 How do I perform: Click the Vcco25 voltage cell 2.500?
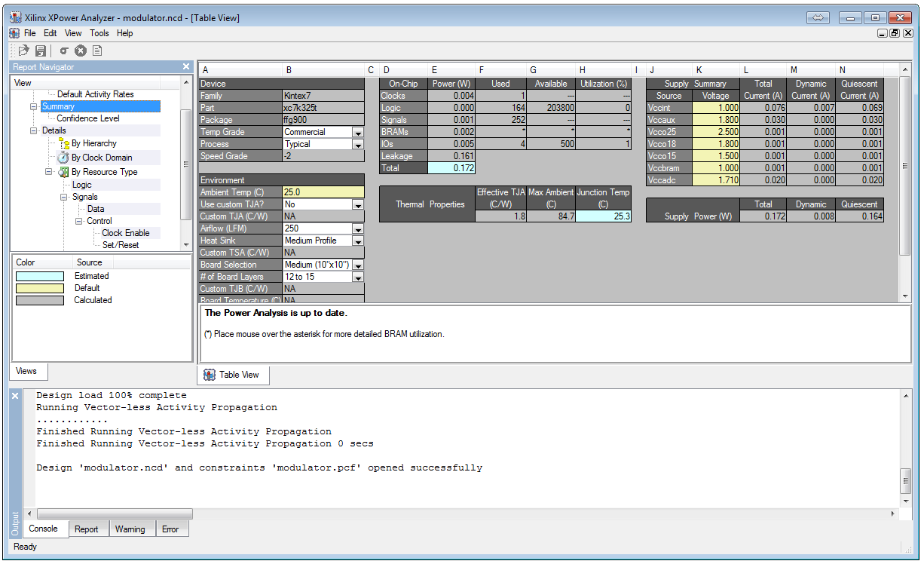716,132
